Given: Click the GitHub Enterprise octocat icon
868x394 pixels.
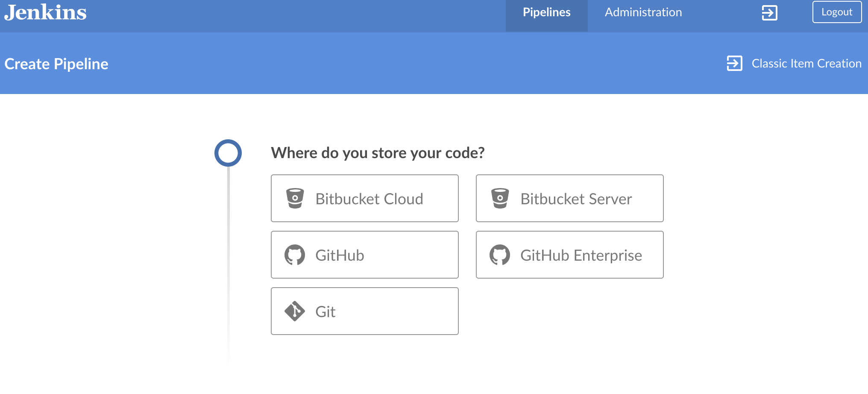Looking at the screenshot, I should [x=500, y=255].
